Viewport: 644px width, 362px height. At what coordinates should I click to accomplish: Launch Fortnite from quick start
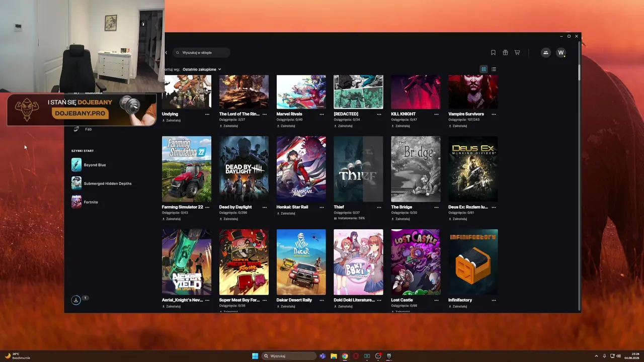pos(85,202)
